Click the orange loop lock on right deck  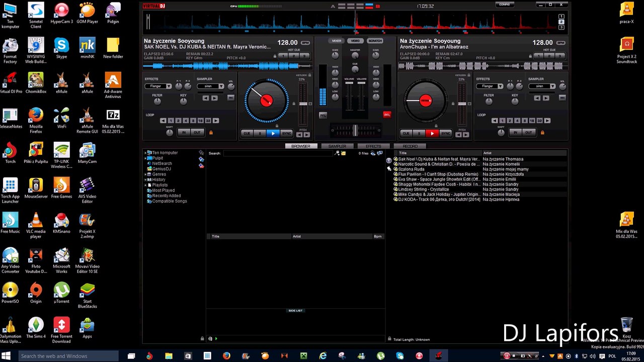tap(541, 133)
